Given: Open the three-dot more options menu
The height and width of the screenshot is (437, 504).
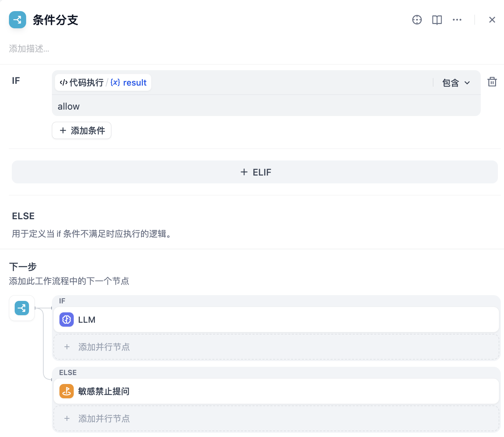Looking at the screenshot, I should [x=457, y=20].
